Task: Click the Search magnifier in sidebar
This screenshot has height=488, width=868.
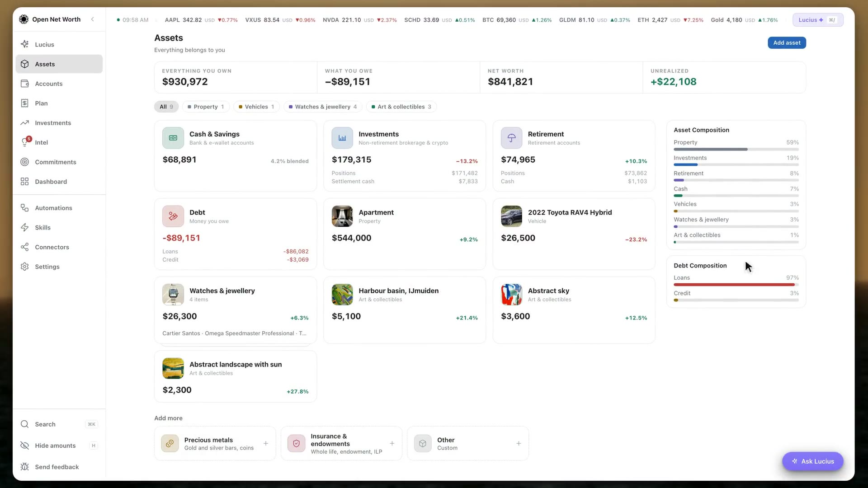Action: (25, 424)
